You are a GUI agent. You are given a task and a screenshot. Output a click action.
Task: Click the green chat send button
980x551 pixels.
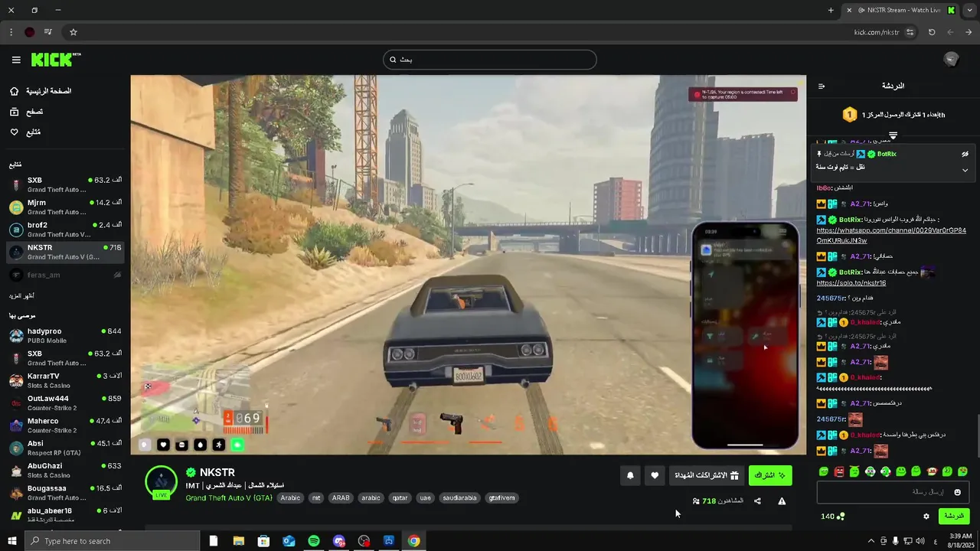pyautogui.click(x=953, y=517)
